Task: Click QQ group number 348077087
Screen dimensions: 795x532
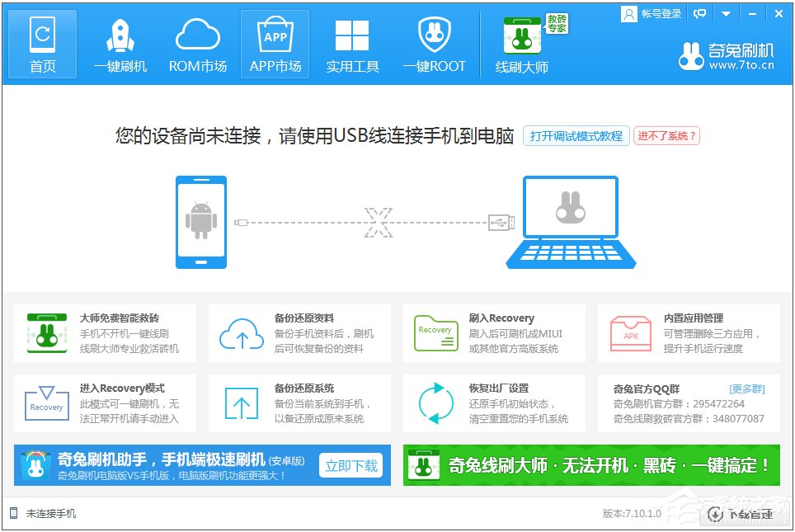Action: tap(738, 418)
